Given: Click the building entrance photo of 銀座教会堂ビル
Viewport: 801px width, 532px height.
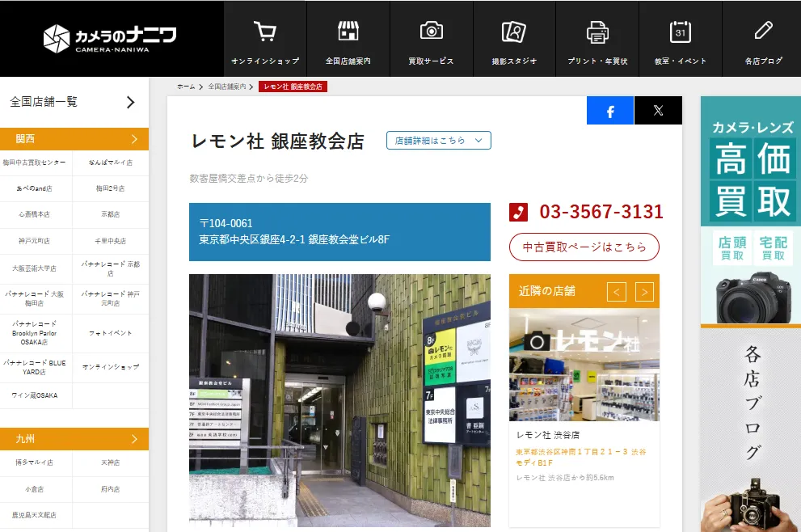Looking at the screenshot, I should click(339, 401).
